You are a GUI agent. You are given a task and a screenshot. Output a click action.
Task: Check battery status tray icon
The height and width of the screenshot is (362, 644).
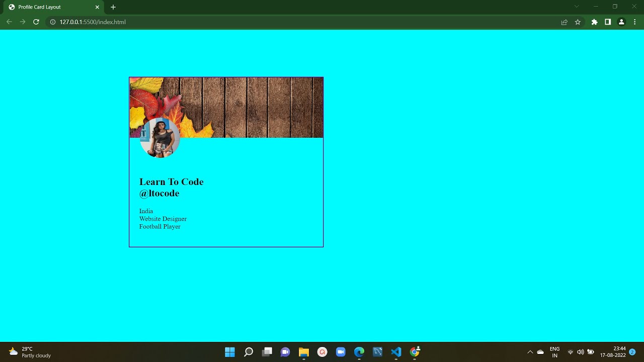pyautogui.click(x=591, y=352)
